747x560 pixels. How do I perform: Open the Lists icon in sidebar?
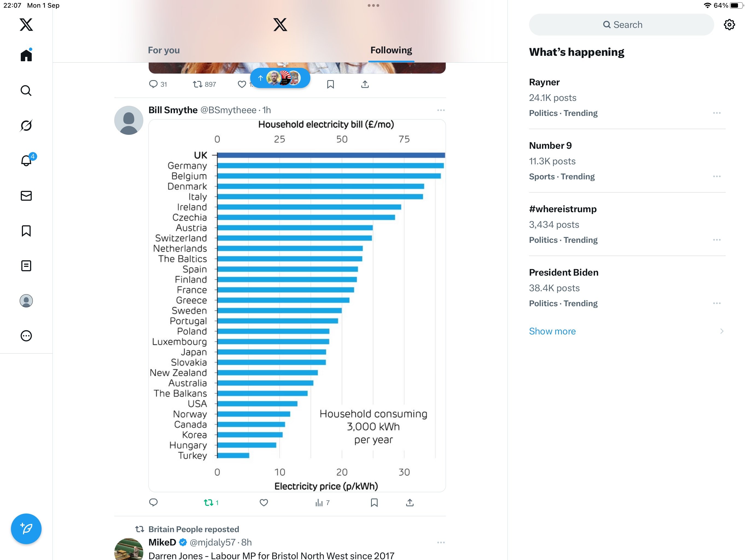pyautogui.click(x=26, y=266)
